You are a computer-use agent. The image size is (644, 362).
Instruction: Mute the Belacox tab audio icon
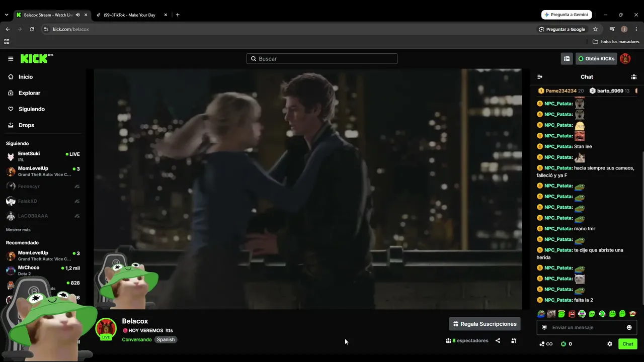click(77, 15)
